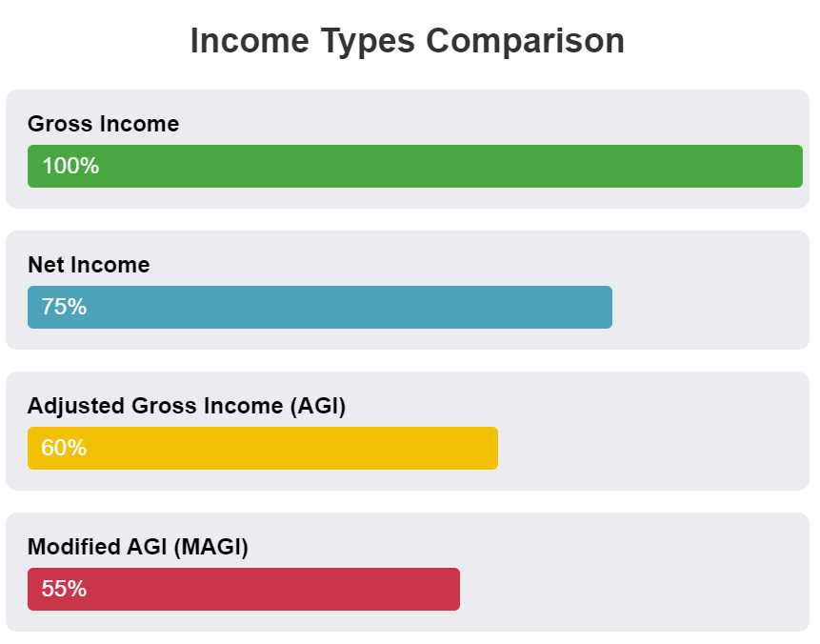Click the Modified AGI label text
The height and width of the screenshot is (644, 820).
(137, 547)
